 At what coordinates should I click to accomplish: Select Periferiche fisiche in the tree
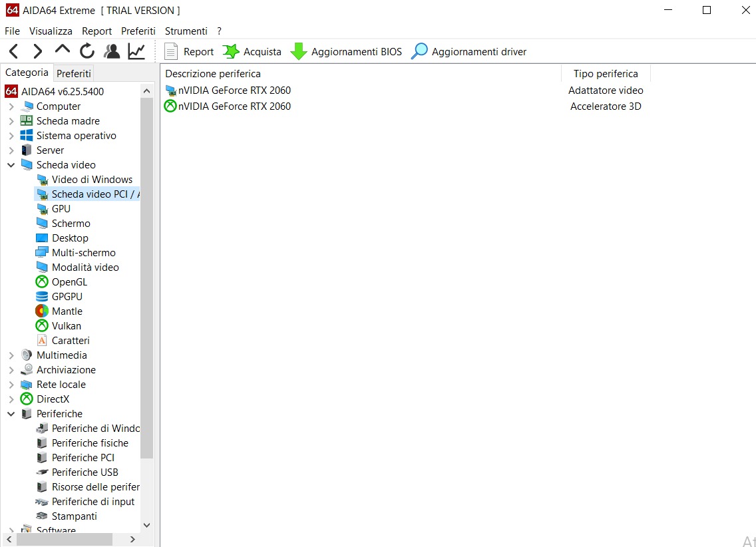90,443
